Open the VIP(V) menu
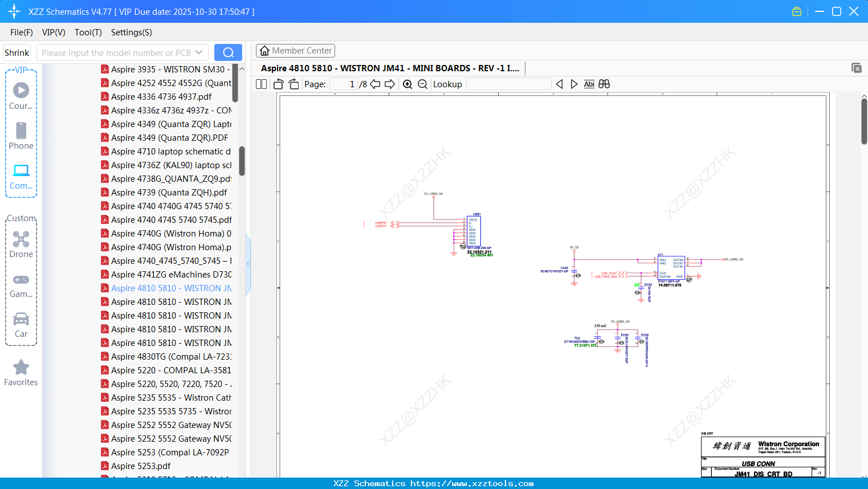Image resolution: width=868 pixels, height=489 pixels. [54, 32]
